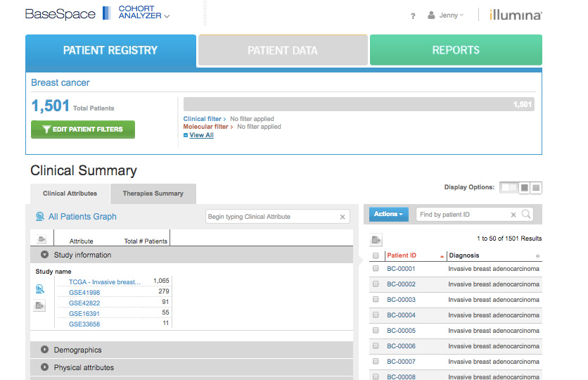Click the All Patients Graph icon

[40, 217]
